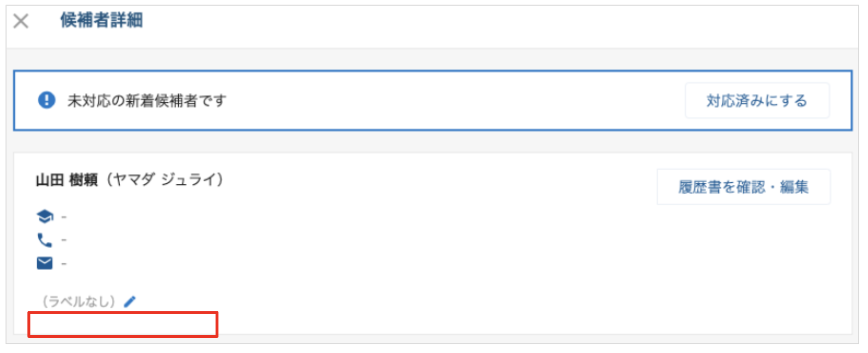
Task: Select candidate name 山田 樹頼
Action: (67, 180)
